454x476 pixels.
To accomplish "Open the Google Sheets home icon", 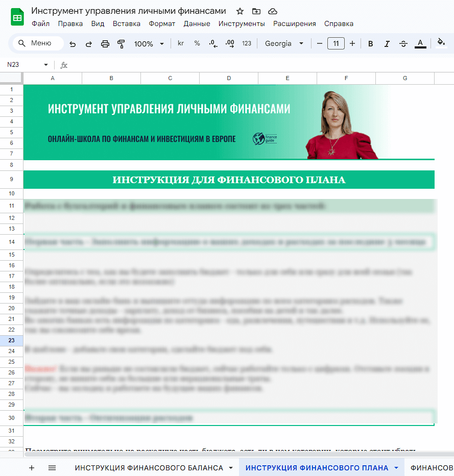I will tap(17, 17).
